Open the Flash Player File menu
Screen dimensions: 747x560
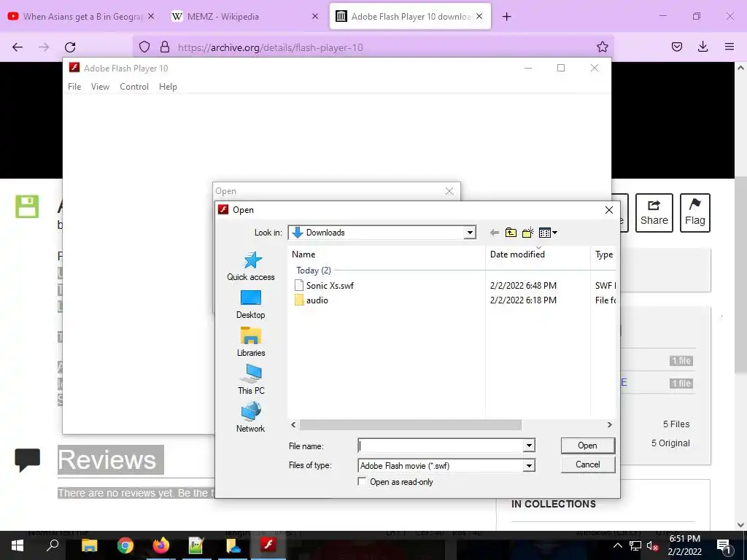(74, 87)
